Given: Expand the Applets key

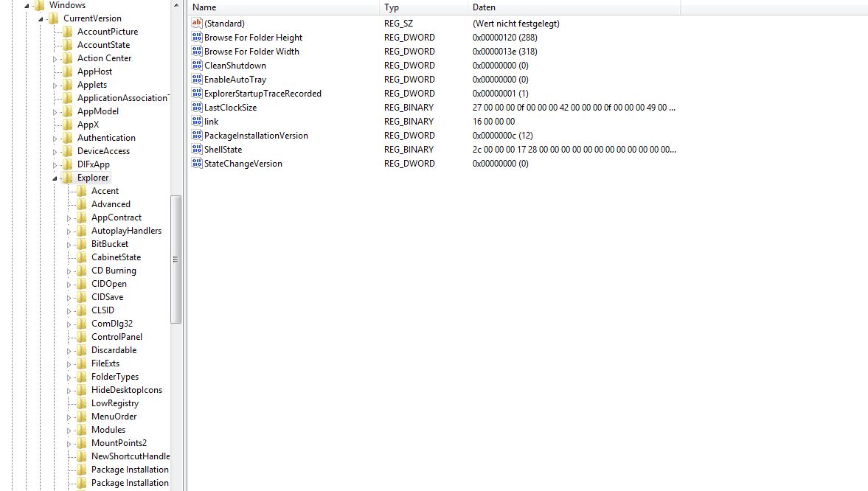Looking at the screenshot, I should tap(55, 86).
